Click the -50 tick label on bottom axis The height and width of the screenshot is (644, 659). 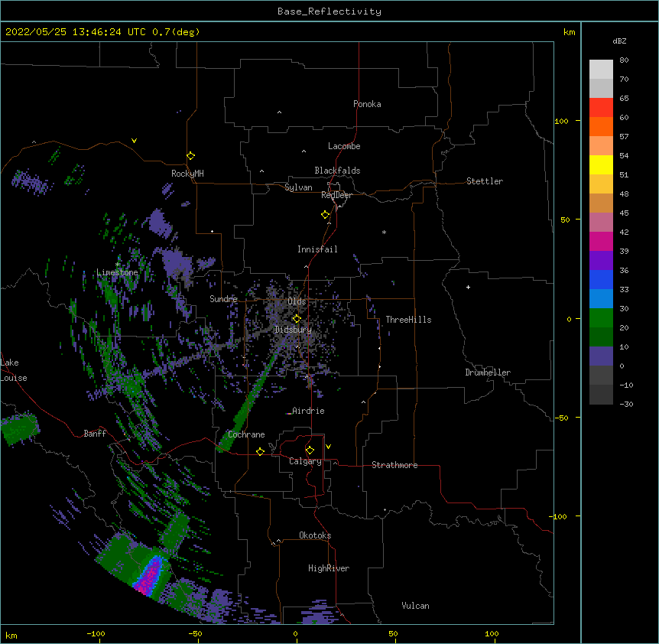tap(195, 633)
